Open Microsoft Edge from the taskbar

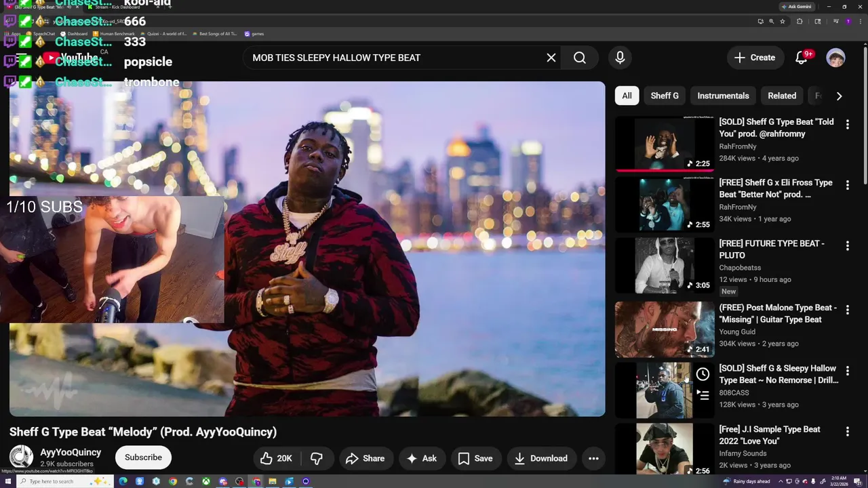123,481
